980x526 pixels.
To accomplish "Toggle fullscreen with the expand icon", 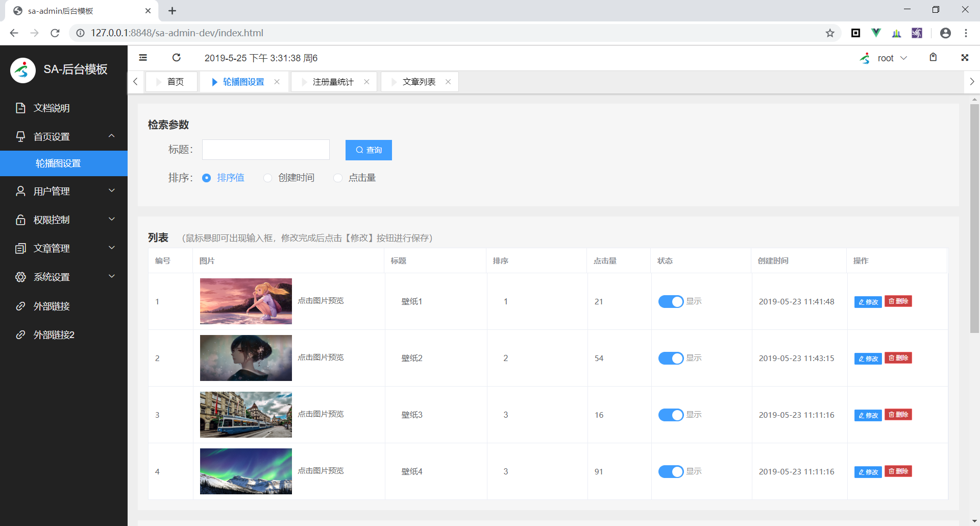I will [x=965, y=58].
